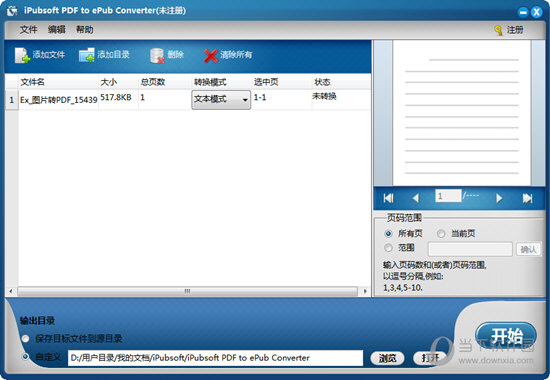Click the file list scroll left arrow

click(x=11, y=291)
